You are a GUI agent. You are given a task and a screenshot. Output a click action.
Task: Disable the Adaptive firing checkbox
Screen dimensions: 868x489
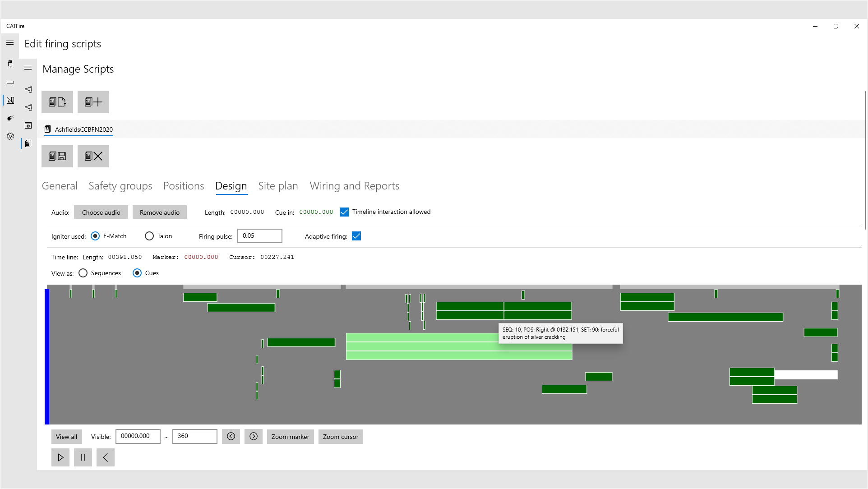click(x=356, y=236)
